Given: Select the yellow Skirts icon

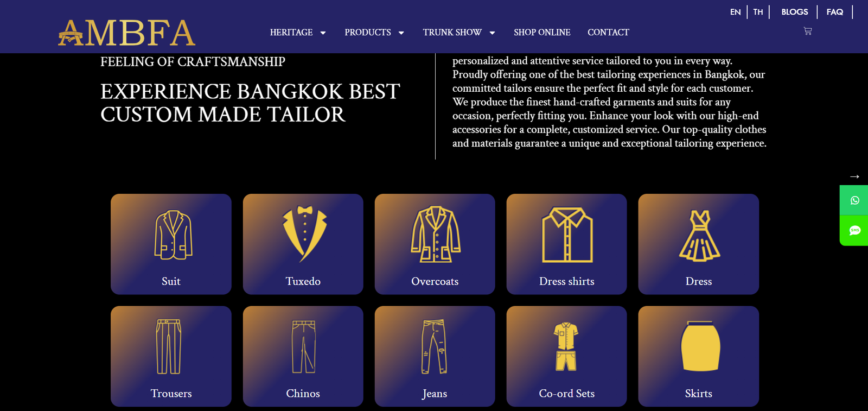Looking at the screenshot, I should click(700, 346).
